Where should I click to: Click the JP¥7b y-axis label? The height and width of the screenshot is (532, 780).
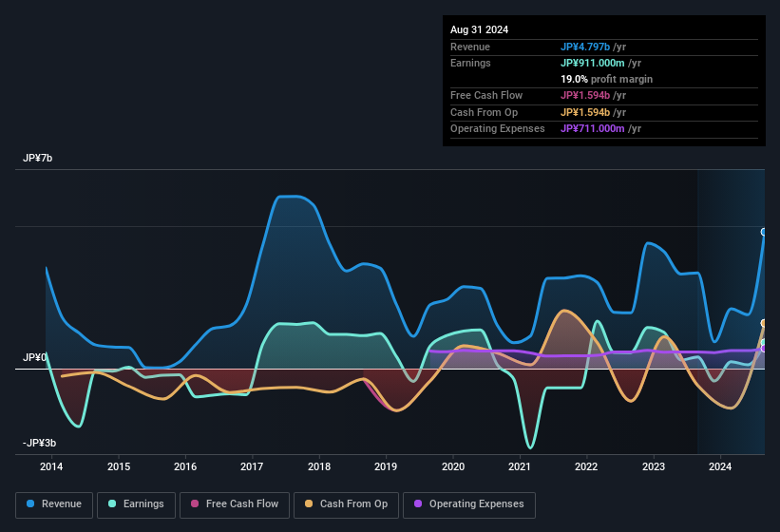(37, 158)
